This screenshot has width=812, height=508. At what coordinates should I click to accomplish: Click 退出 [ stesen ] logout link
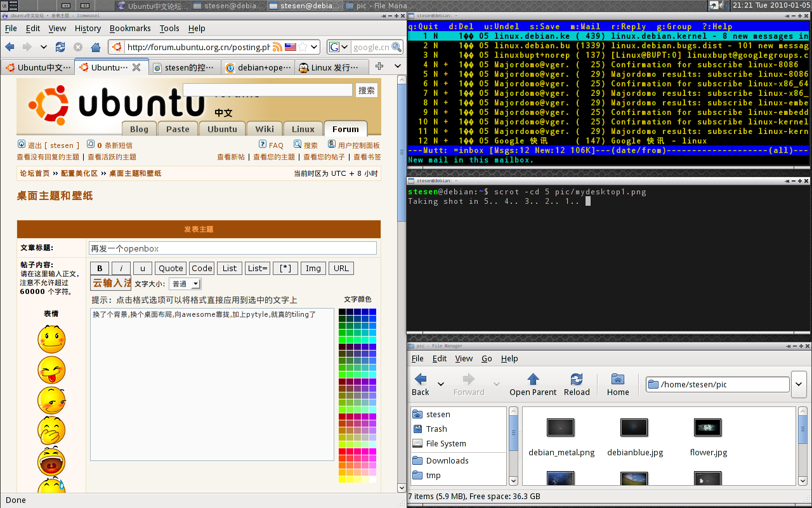click(54, 145)
